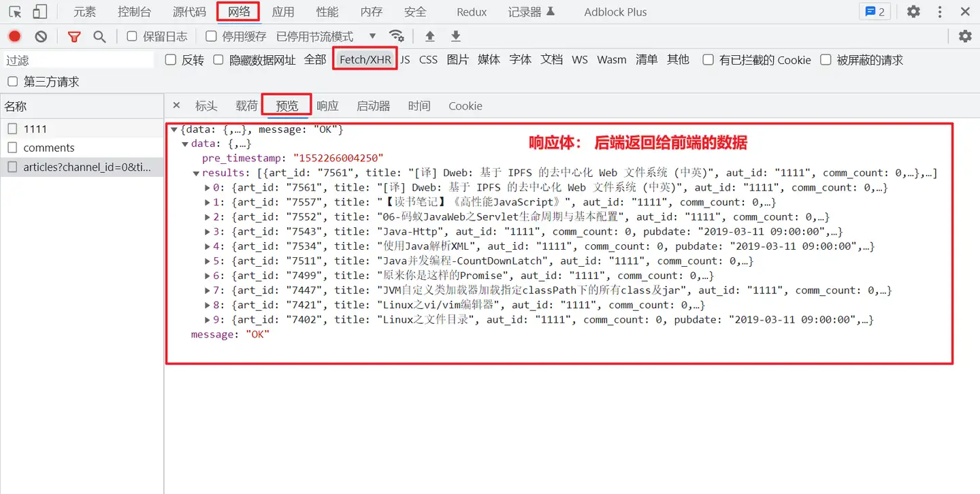980x494 pixels.
Task: Switch to the 载荷 details tab
Action: pyautogui.click(x=247, y=105)
